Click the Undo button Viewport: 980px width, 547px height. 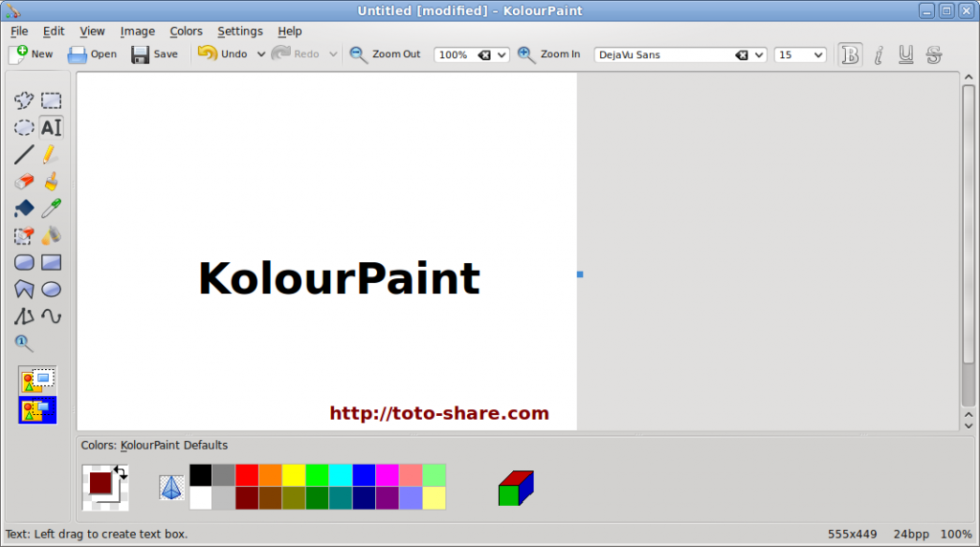223,55
